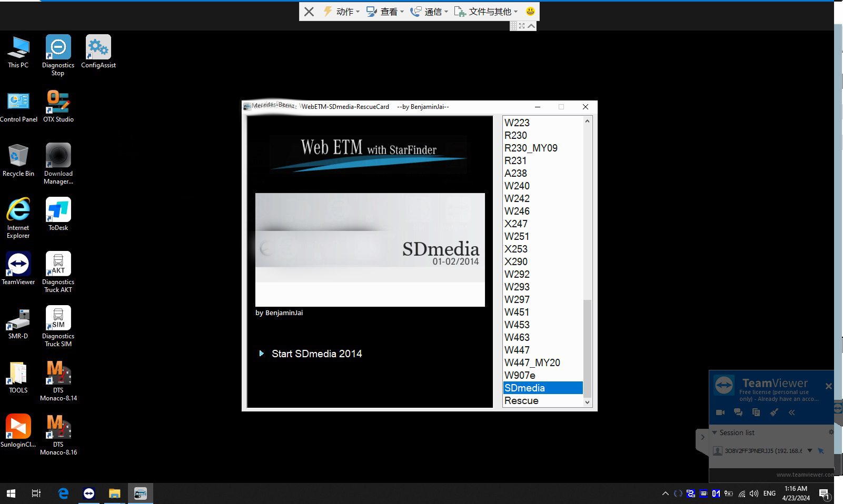Select the Recycle Bin desktop icon
The height and width of the screenshot is (504, 843).
tap(18, 160)
